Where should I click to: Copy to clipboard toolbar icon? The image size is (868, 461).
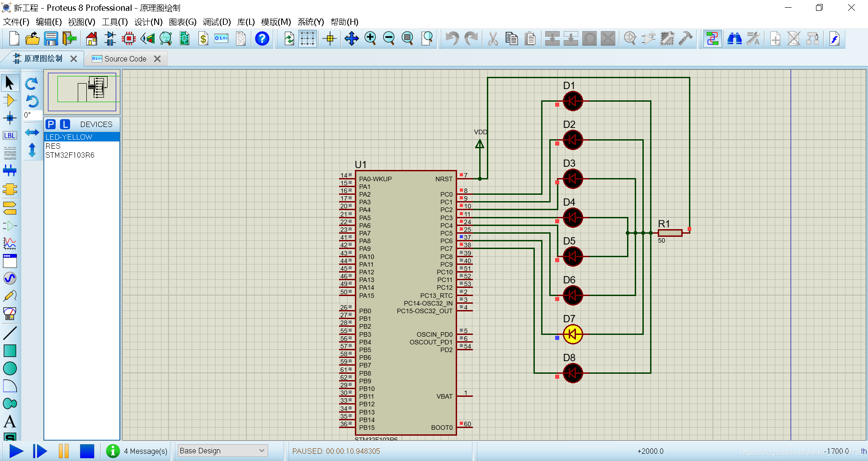click(512, 38)
